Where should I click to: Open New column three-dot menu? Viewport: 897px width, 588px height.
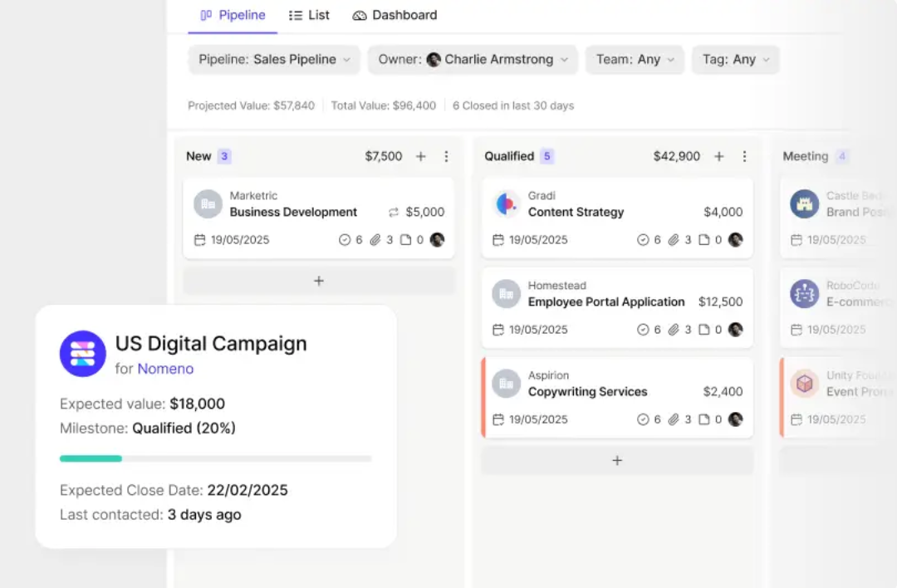tap(446, 156)
